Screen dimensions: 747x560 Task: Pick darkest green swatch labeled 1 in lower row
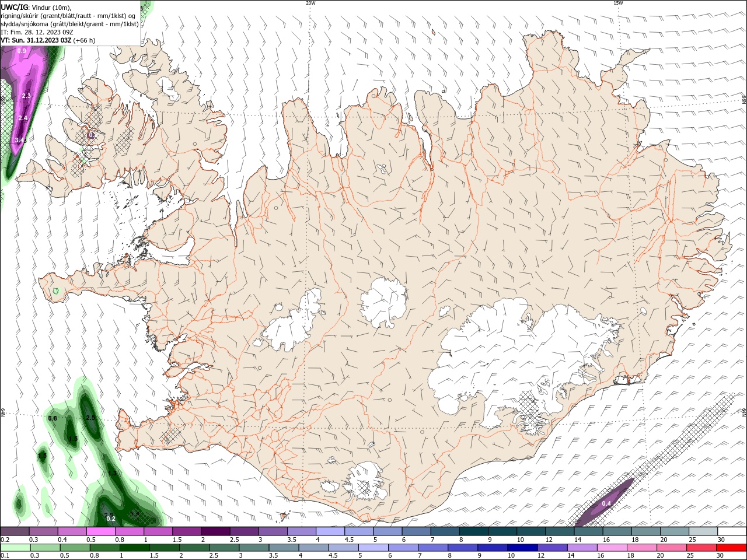tap(134, 548)
